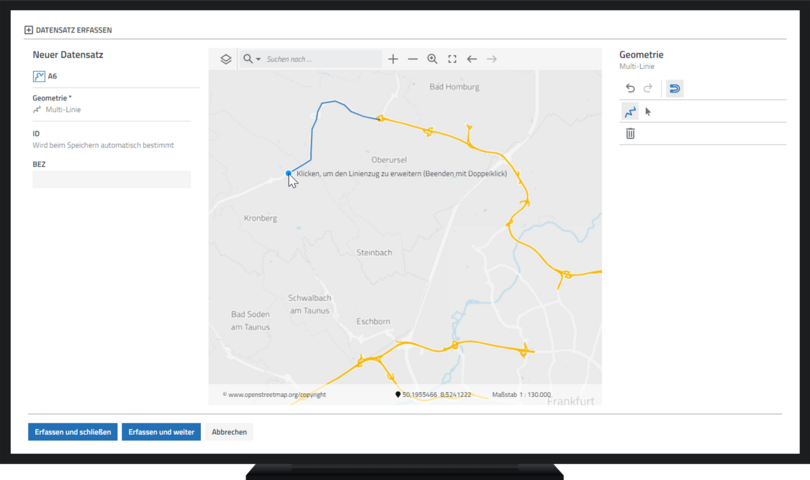This screenshot has height=480, width=810.
Task: Click 'Erfassen und weiter' button
Action: click(x=161, y=432)
